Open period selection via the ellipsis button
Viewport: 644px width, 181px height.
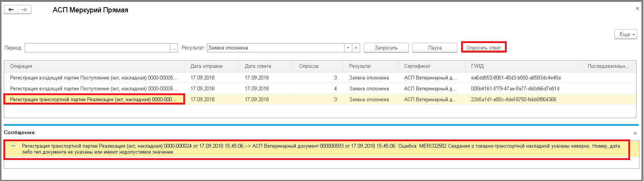tap(174, 48)
